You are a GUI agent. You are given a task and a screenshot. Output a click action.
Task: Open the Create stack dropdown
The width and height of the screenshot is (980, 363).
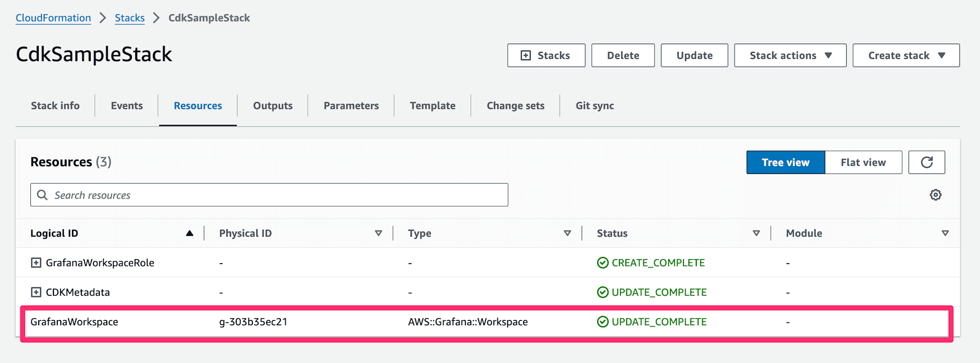coord(906,55)
